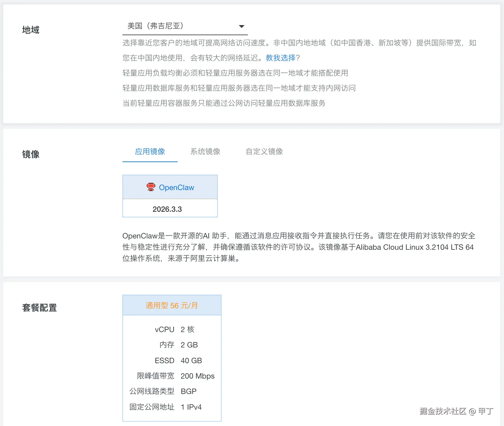Click the 地域 section label
The width and height of the screenshot is (504, 426).
click(x=31, y=30)
